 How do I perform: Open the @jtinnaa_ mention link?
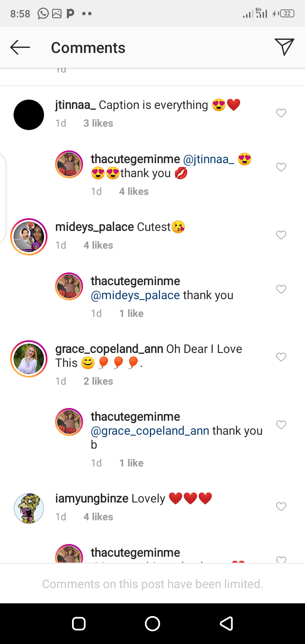coord(208,159)
